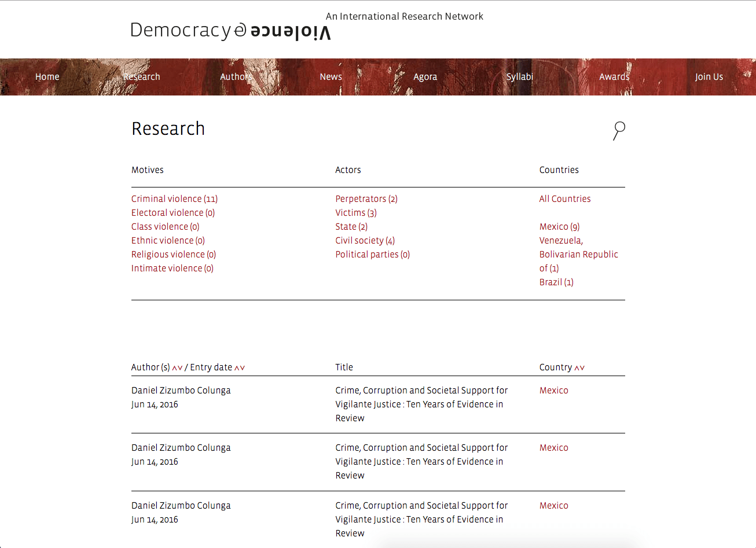The width and height of the screenshot is (756, 548).
Task: Filter countries by Mexico (9)
Action: pos(560,226)
